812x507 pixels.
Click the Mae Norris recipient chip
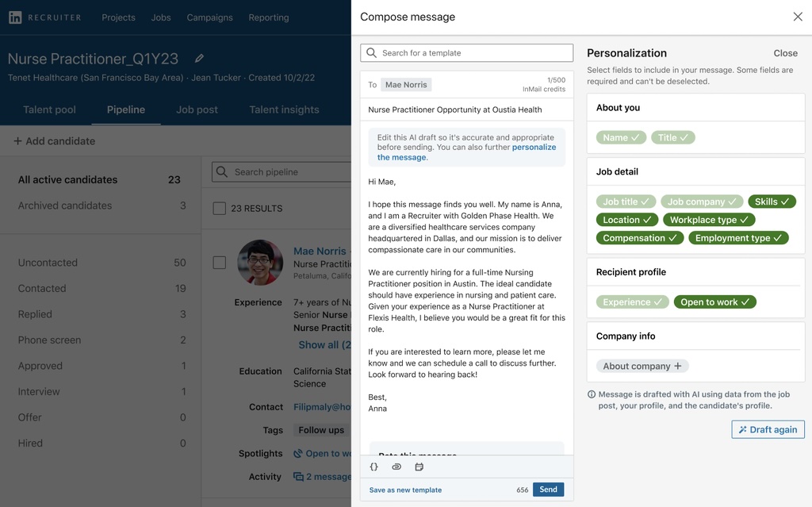pyautogui.click(x=406, y=84)
